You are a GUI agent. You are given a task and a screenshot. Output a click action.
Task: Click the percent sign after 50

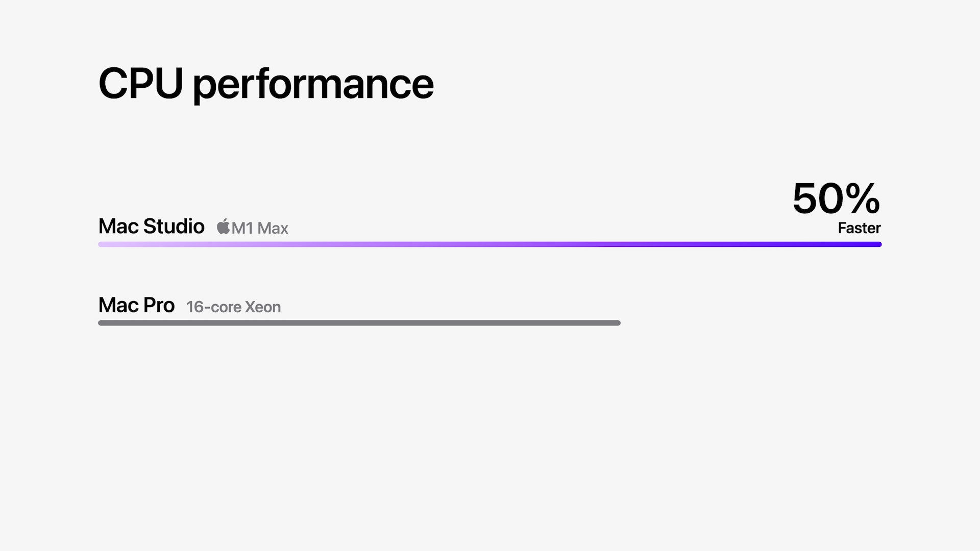pos(863,198)
